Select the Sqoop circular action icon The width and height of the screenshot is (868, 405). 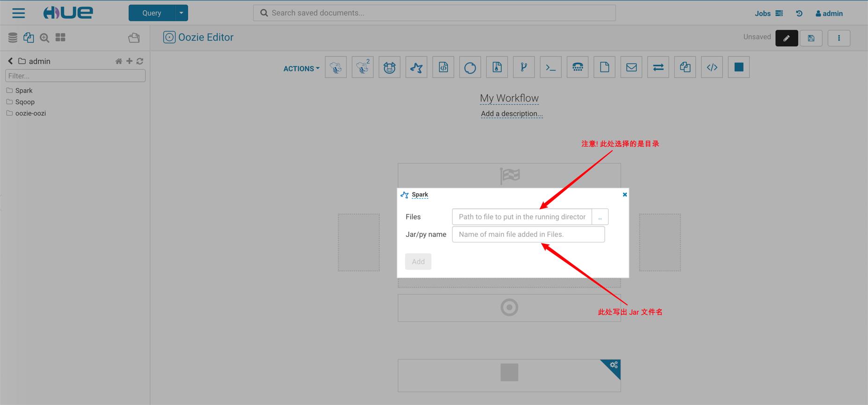[470, 67]
